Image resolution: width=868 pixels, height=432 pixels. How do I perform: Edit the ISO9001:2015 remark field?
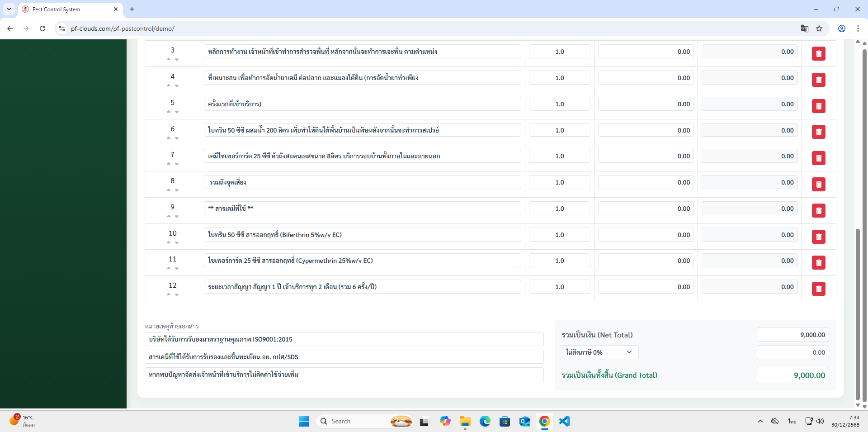344,339
